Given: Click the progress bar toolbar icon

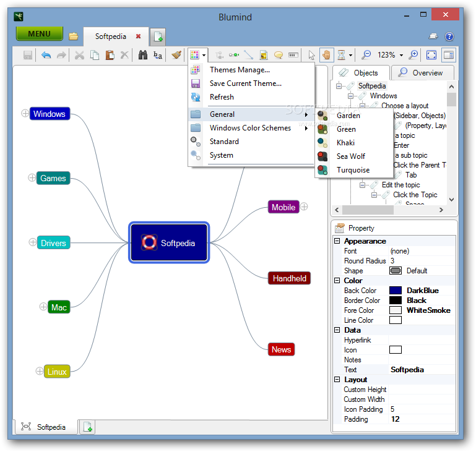Looking at the screenshot, I should click(293, 55).
